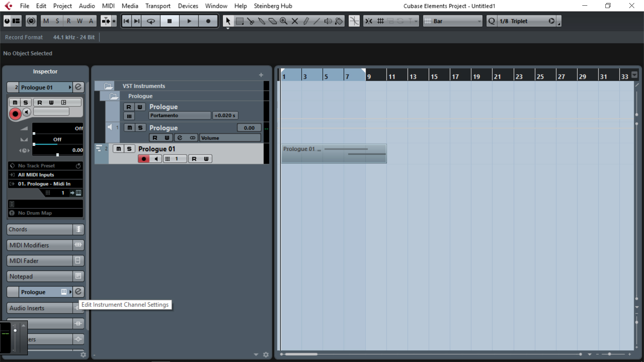Click the Quantize Q icon
This screenshot has width=644, height=362.
click(x=492, y=21)
